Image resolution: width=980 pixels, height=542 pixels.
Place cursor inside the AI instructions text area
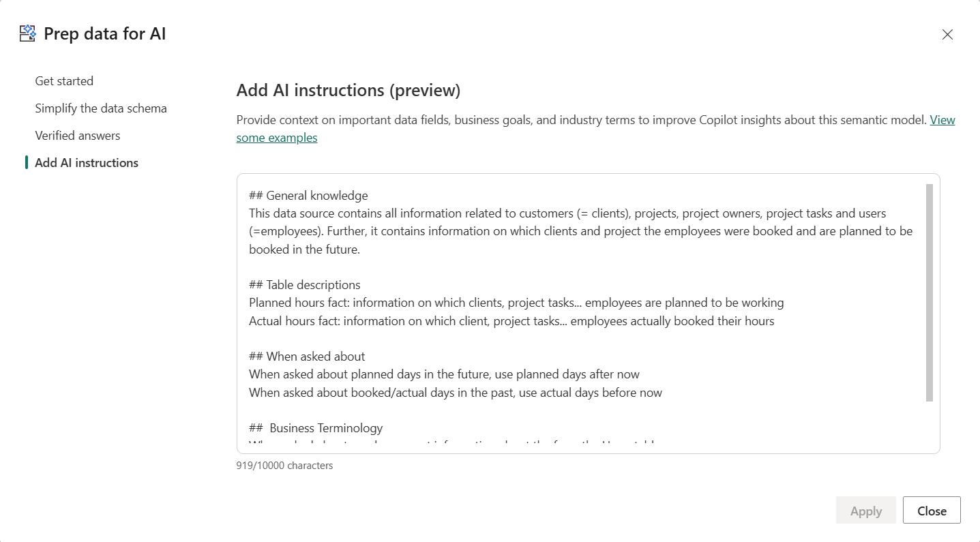(x=586, y=314)
